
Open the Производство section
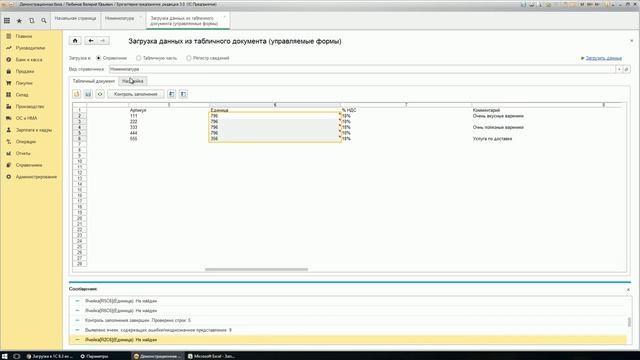(x=30, y=107)
